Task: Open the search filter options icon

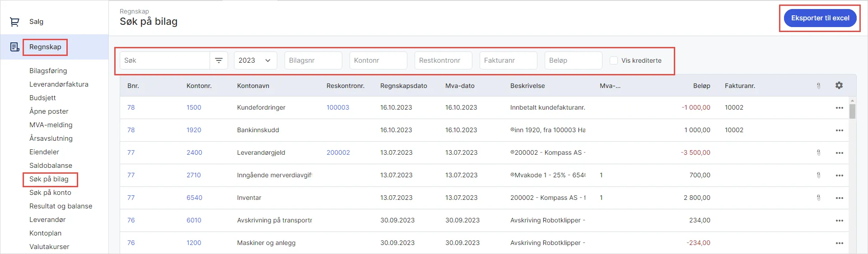Action: coord(219,60)
